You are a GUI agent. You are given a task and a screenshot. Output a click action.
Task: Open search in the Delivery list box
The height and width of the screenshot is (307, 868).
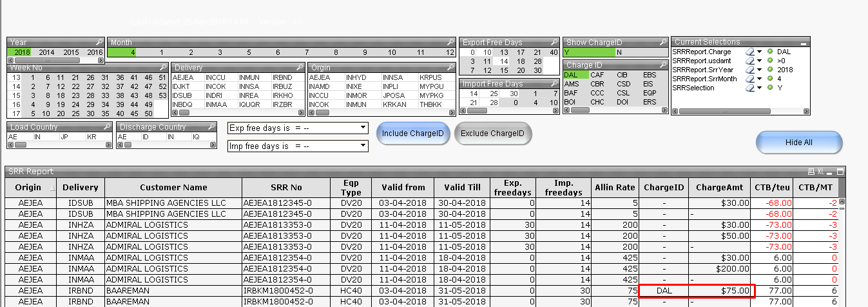click(x=300, y=67)
